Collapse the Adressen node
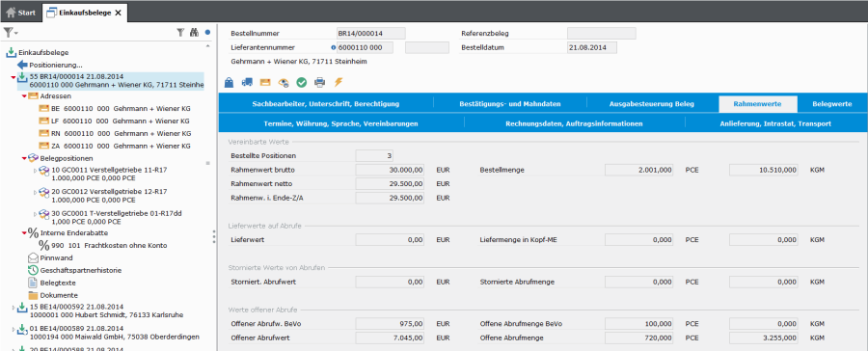This screenshot has height=351, width=868. pyautogui.click(x=24, y=95)
